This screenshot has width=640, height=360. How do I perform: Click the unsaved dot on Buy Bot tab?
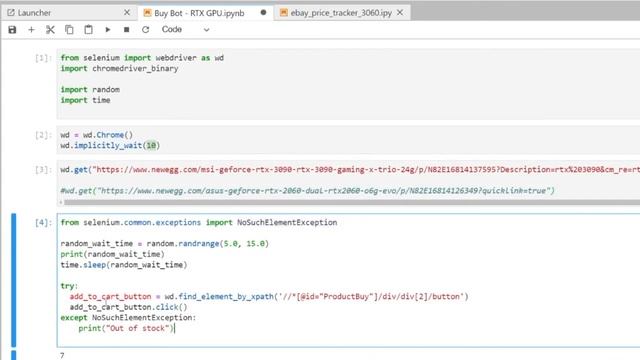pyautogui.click(x=263, y=13)
